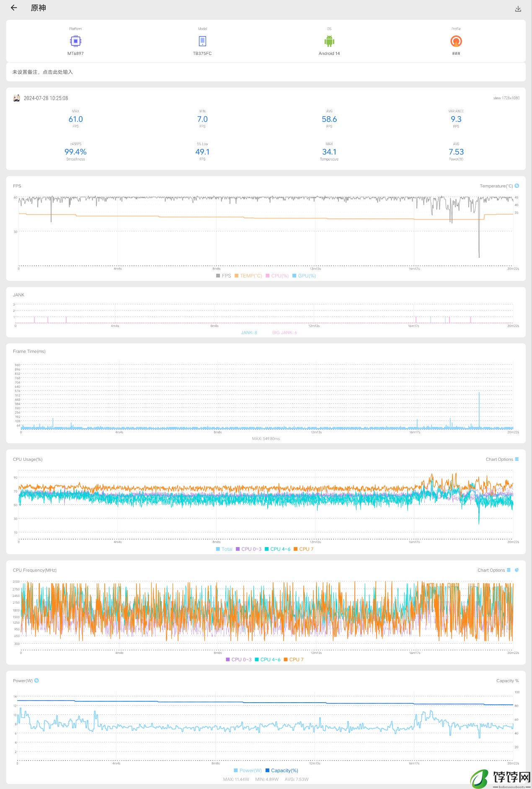The image size is (532, 789).
Task: Toggle CPU 4~6 in the CPU Frequency legend
Action: 268,660
